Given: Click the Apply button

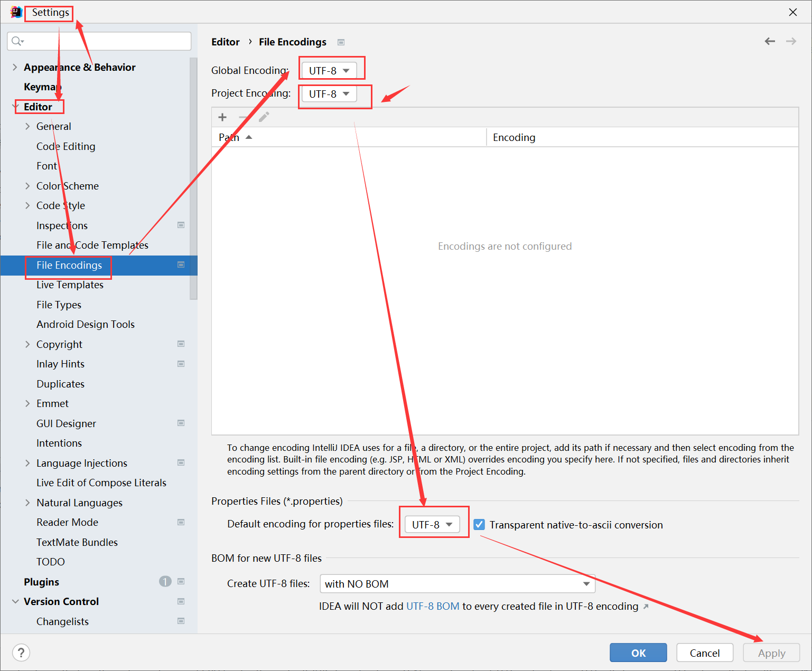Looking at the screenshot, I should click(x=771, y=653).
